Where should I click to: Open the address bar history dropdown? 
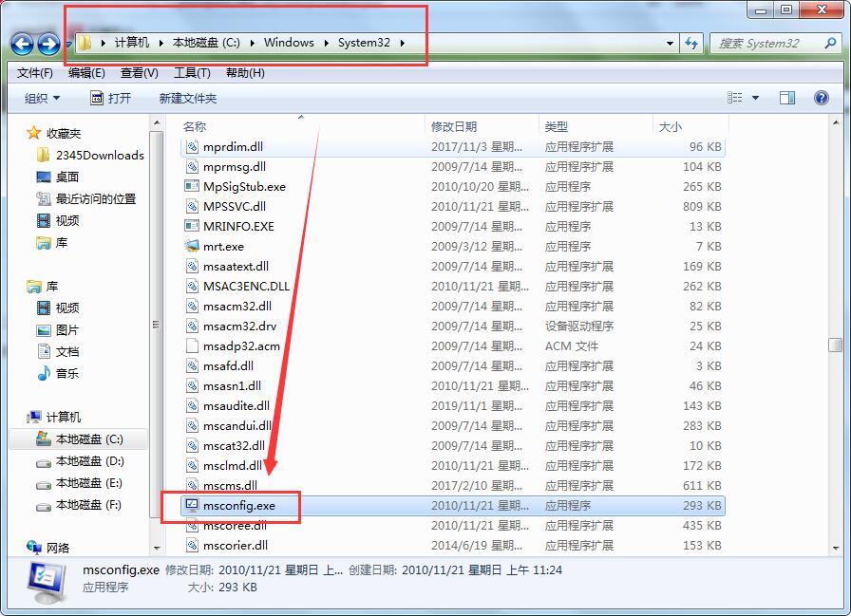point(670,43)
